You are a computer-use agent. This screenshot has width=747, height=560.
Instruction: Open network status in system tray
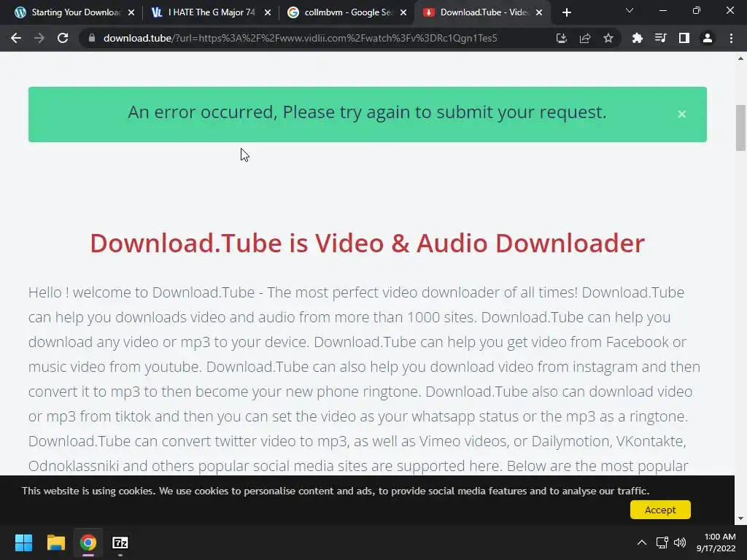point(662,542)
